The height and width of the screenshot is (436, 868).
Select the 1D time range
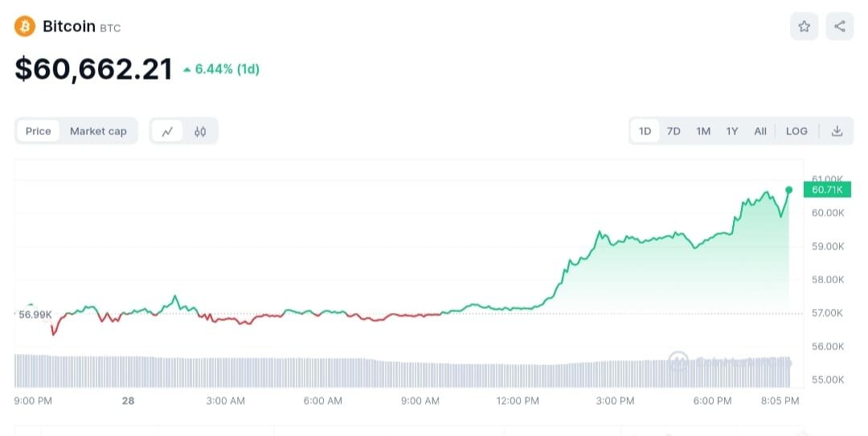[645, 131]
